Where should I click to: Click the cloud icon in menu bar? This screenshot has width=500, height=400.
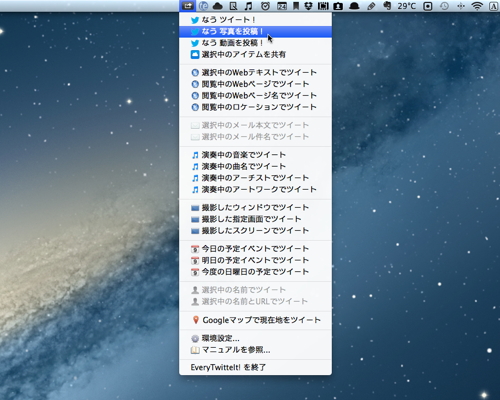click(x=218, y=6)
